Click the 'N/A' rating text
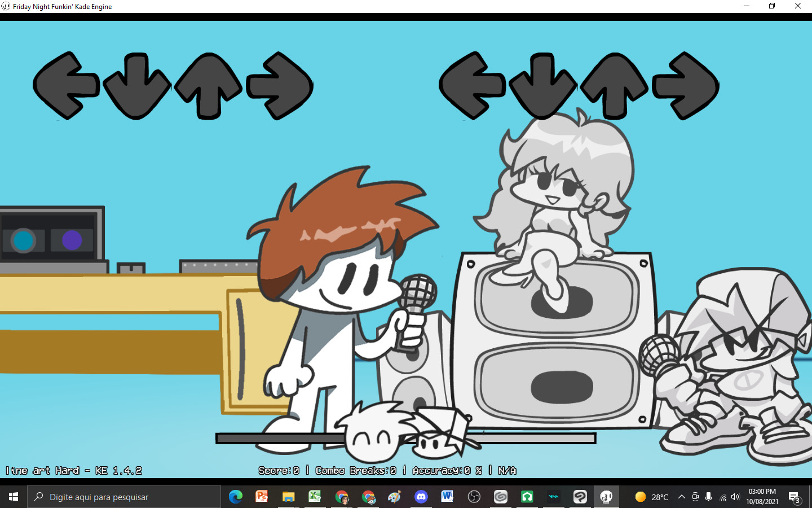Viewport: 812px width, 508px height. (507, 470)
